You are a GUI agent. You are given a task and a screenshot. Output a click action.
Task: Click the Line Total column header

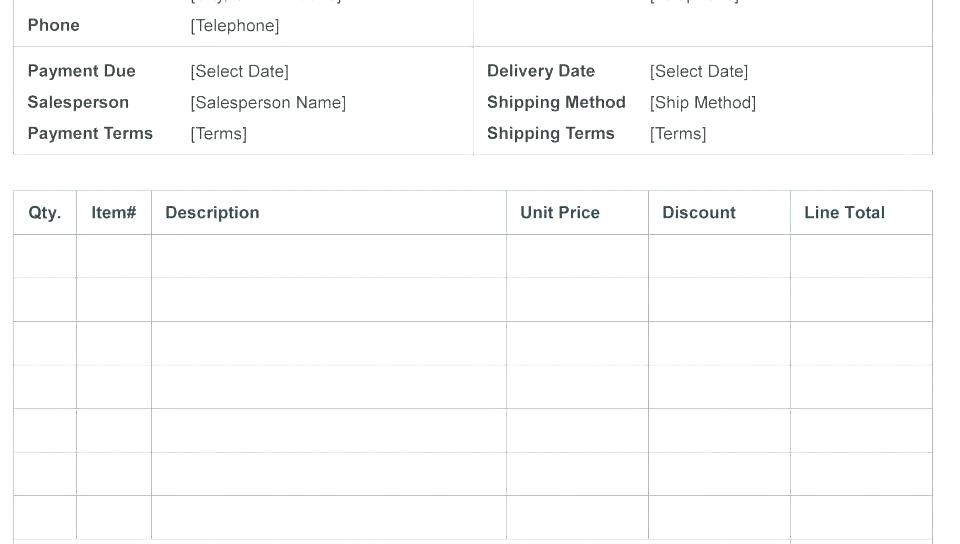pos(844,213)
